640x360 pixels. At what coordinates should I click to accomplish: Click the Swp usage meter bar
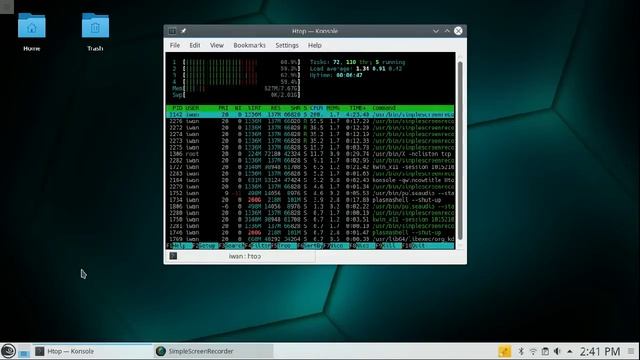pos(236,95)
